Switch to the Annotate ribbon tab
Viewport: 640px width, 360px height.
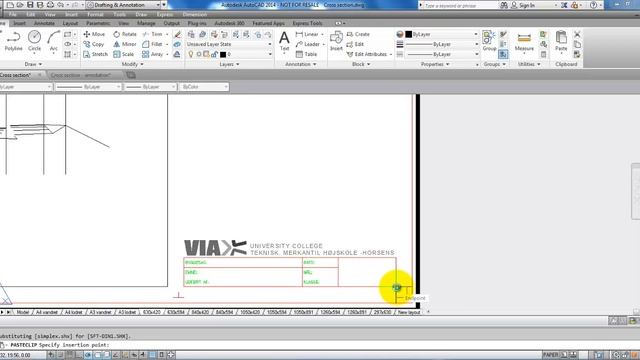point(44,23)
